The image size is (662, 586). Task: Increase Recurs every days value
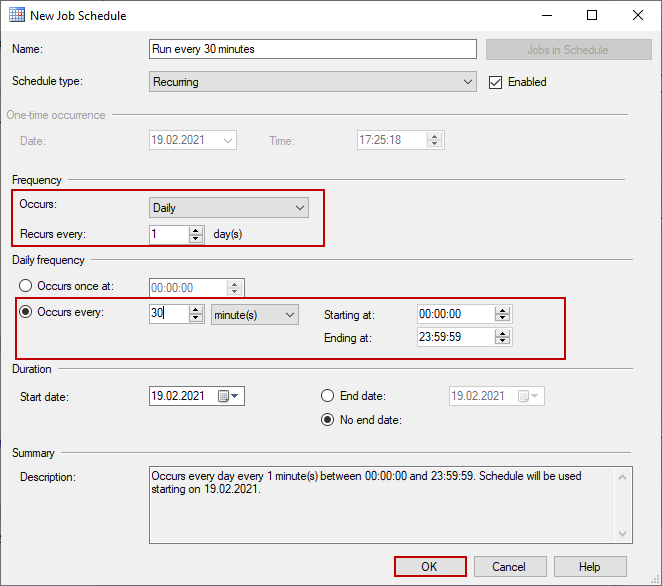pyautogui.click(x=195, y=230)
